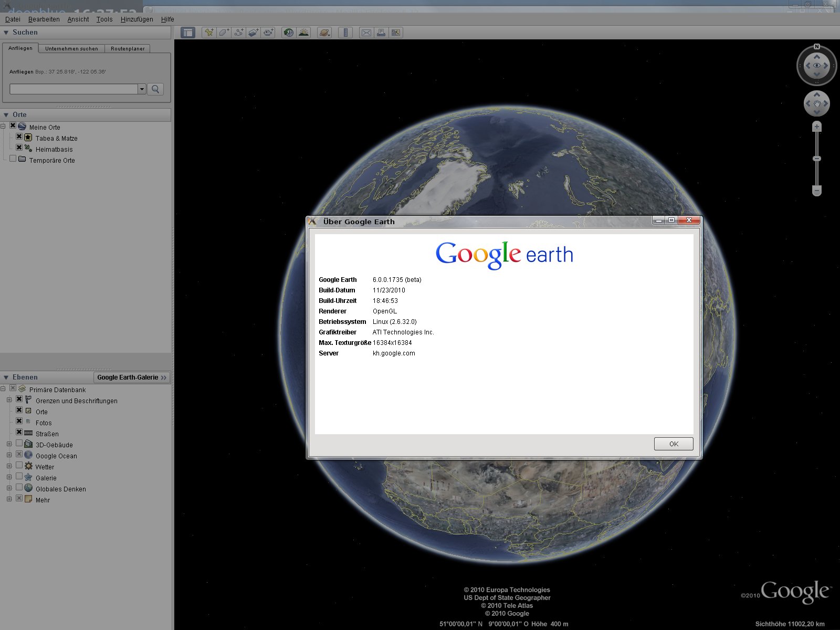Open the planet switcher icon
Screen dimensions: 840x630
click(324, 33)
